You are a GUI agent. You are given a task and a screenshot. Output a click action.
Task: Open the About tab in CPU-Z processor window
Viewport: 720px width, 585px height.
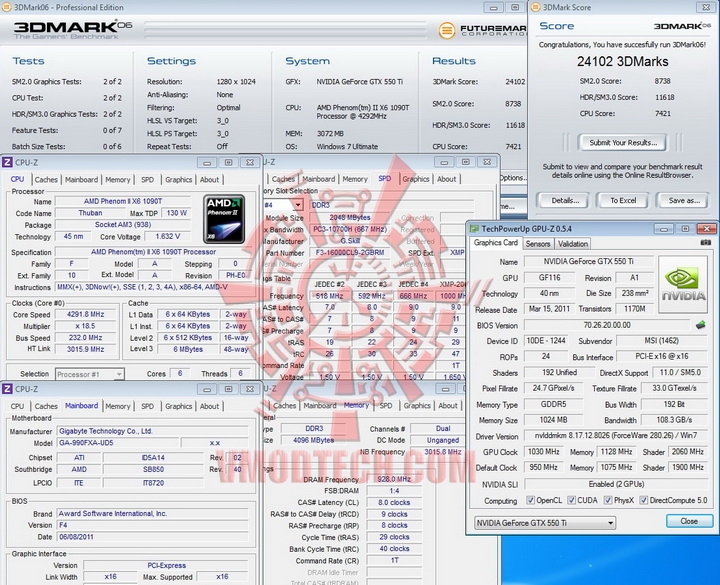point(209,180)
